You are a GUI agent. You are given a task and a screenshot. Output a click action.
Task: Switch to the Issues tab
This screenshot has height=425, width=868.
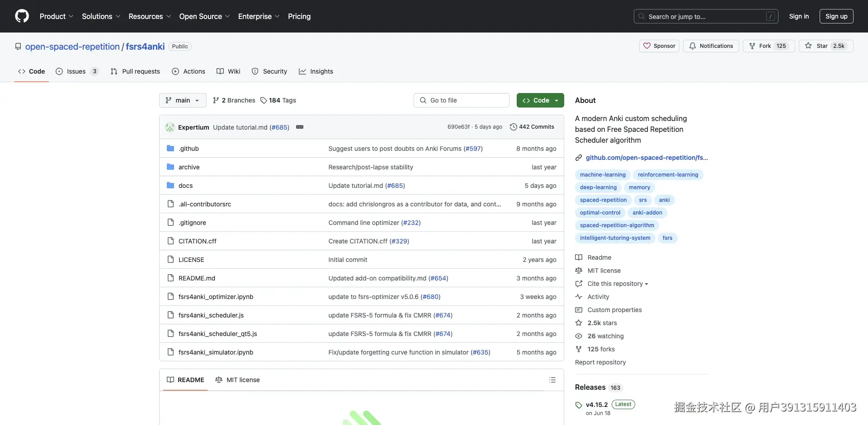pyautogui.click(x=77, y=71)
